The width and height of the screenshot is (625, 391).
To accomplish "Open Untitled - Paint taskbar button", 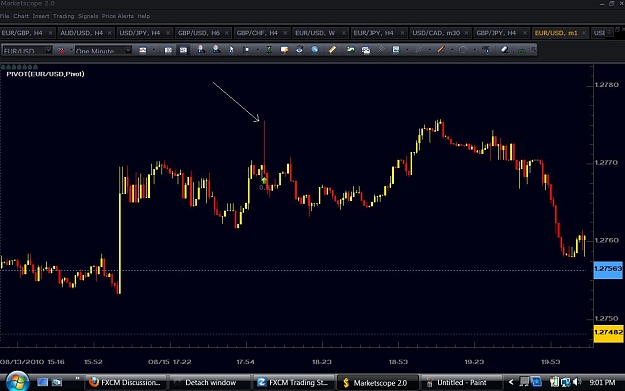I will tap(461, 382).
